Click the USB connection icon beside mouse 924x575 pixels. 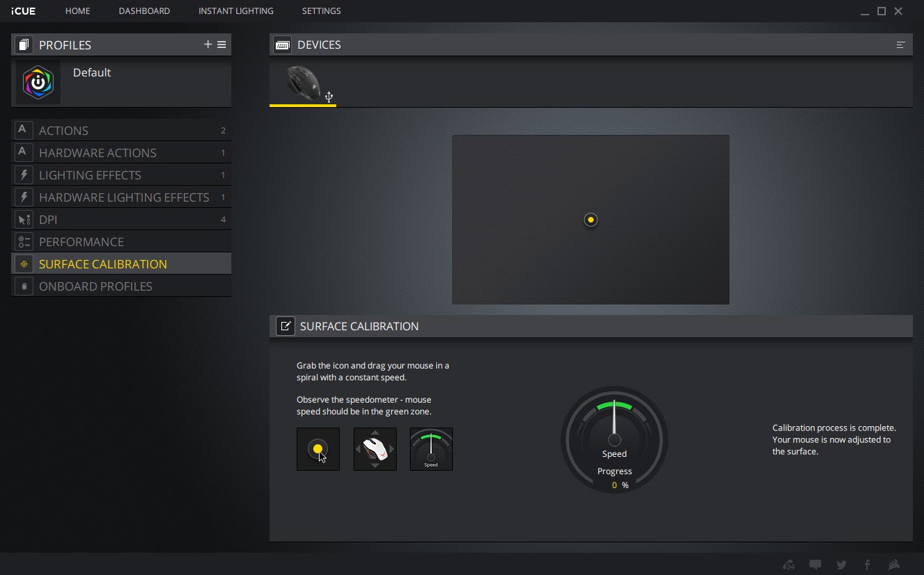(329, 97)
